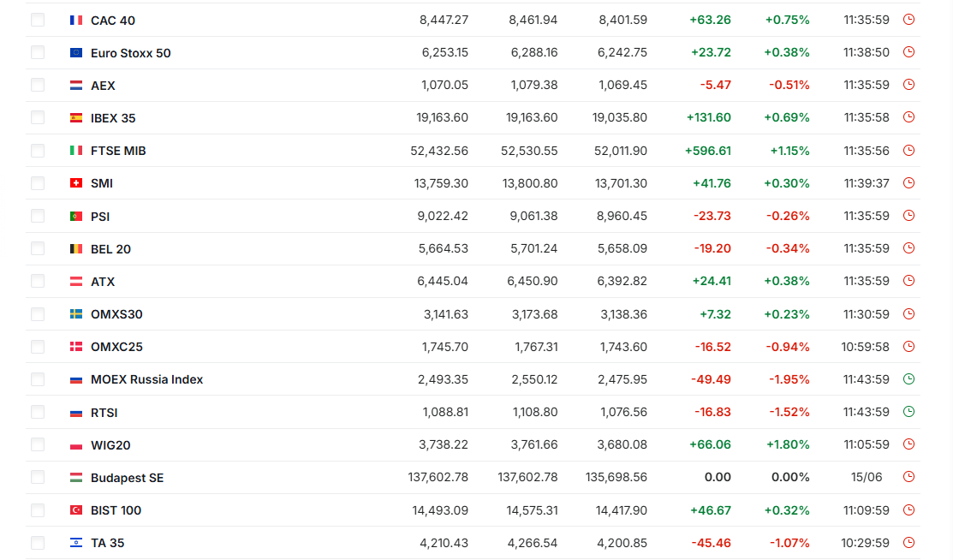This screenshot has height=560, width=953.
Task: Select the BEL 20 checkbox
Action: [38, 248]
